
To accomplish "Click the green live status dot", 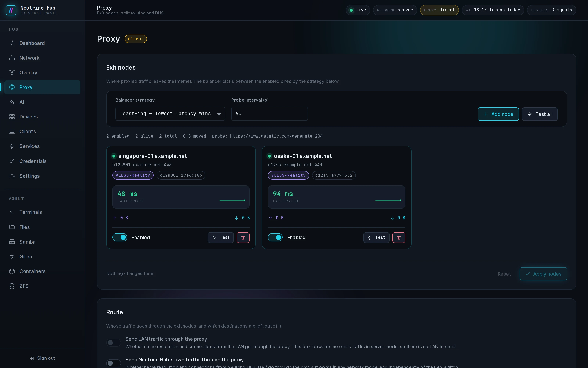I will [x=351, y=10].
